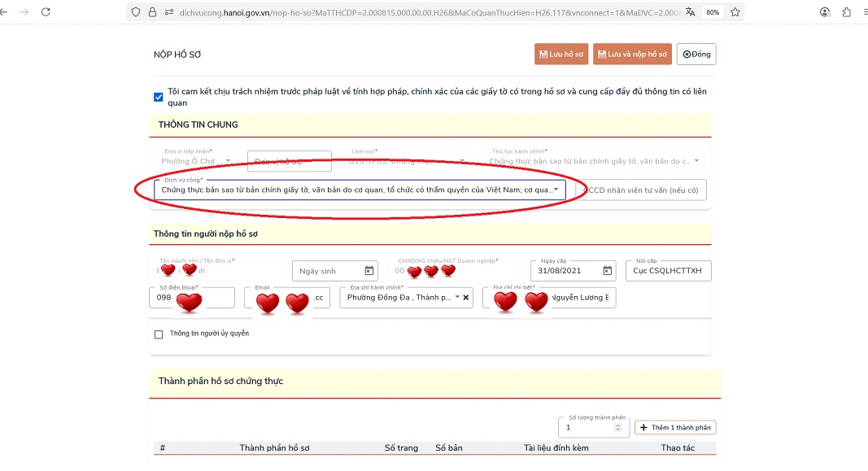The height and width of the screenshot is (471, 868).
Task: Open the Thủ tục hành chính dropdown
Action: pos(696,161)
